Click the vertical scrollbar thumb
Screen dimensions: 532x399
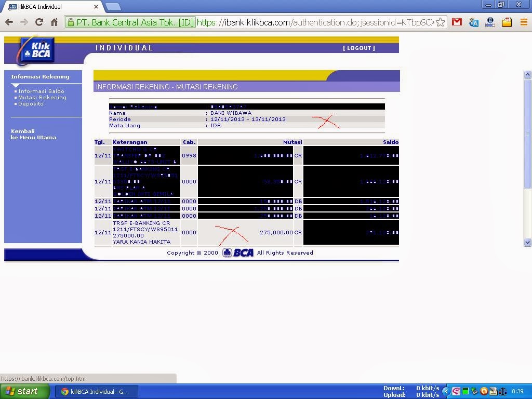527,134
